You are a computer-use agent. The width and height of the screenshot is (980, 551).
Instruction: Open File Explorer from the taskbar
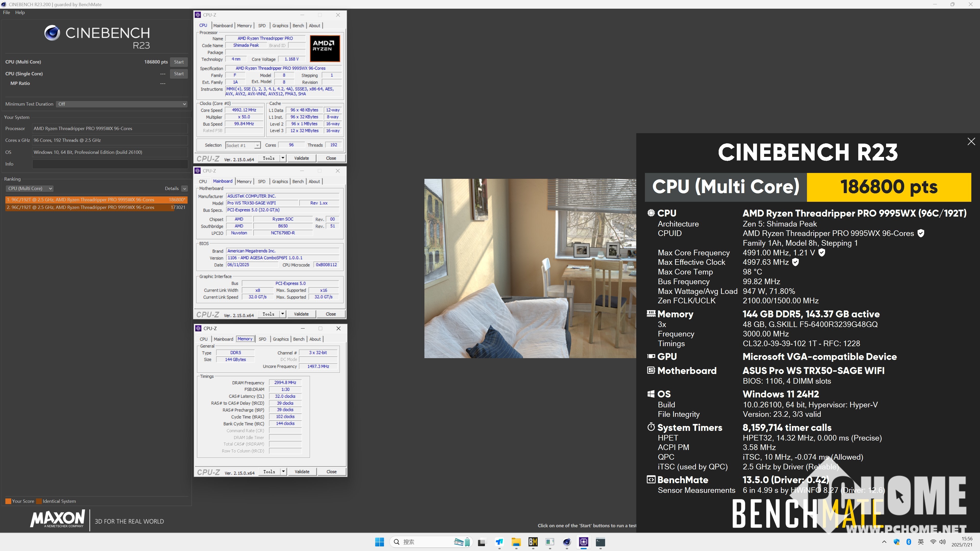[x=516, y=542]
